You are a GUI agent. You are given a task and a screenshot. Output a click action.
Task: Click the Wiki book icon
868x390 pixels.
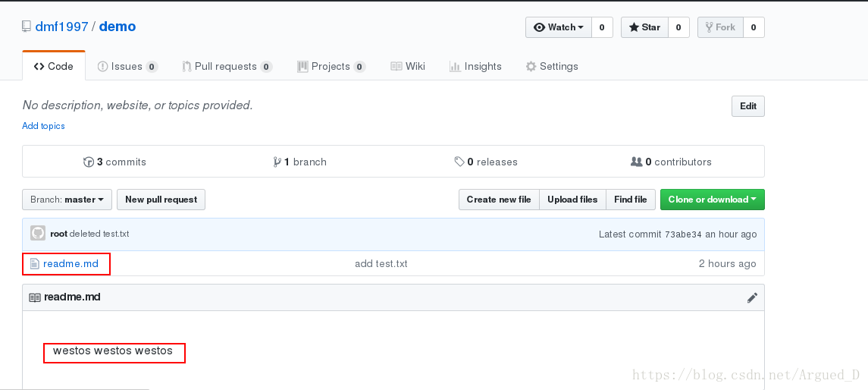click(396, 67)
